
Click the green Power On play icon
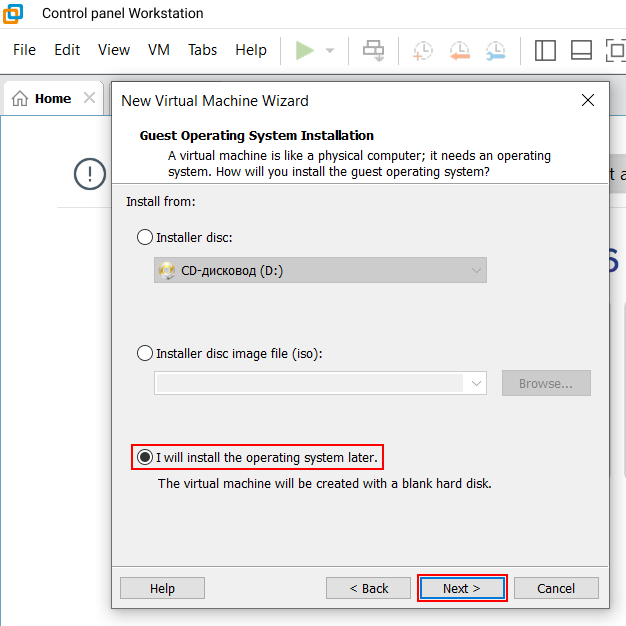point(305,50)
